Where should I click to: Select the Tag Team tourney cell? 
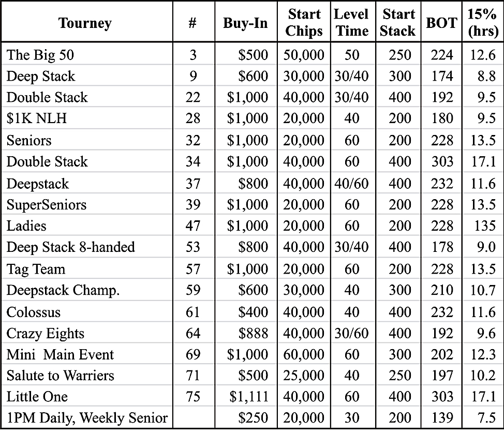click(x=36, y=269)
